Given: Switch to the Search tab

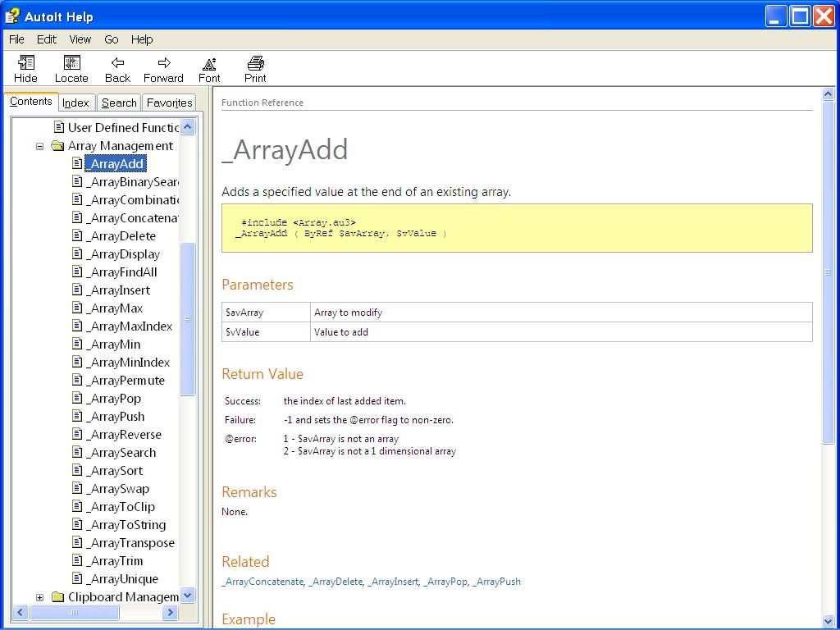Looking at the screenshot, I should tap(119, 103).
